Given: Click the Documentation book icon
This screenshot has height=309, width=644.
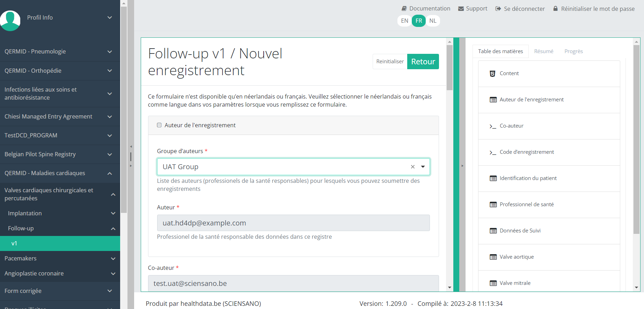Looking at the screenshot, I should (x=404, y=8).
